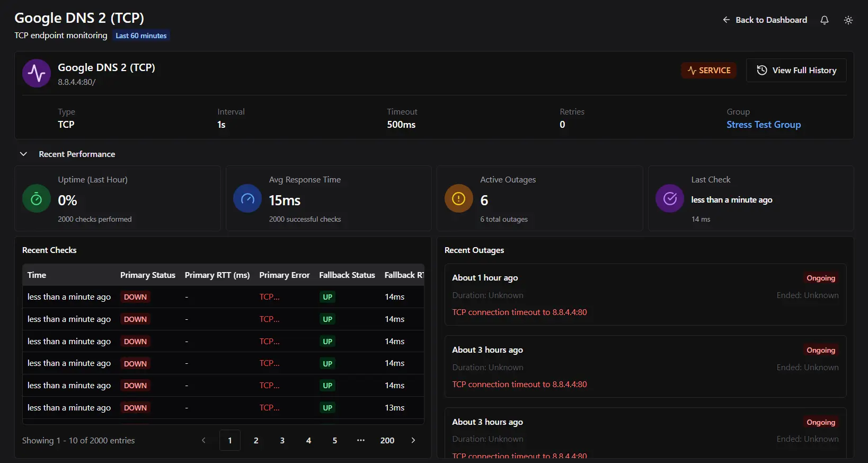The image size is (868, 463).
Task: Click the orange active outages alert icon
Action: tap(458, 199)
